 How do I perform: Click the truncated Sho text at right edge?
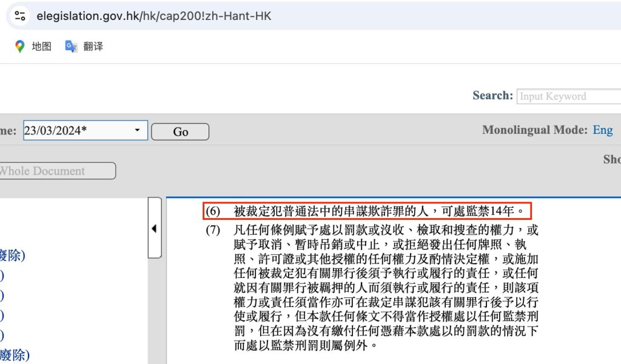[611, 159]
